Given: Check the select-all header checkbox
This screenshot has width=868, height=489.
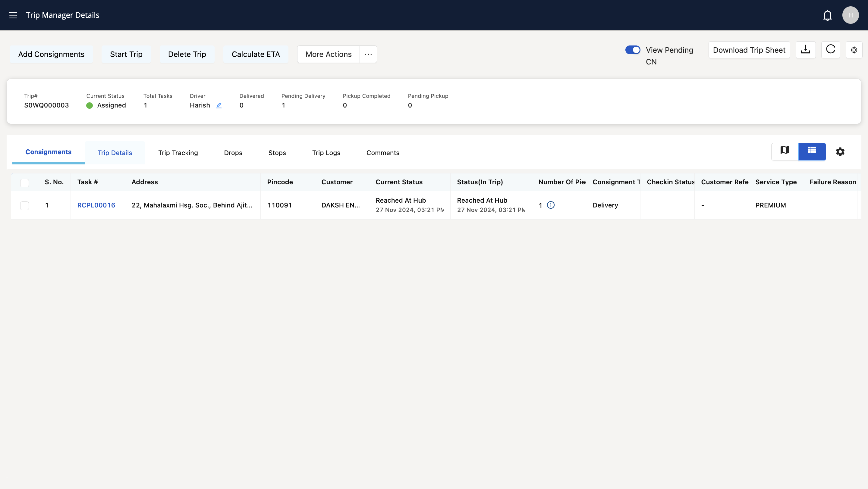Looking at the screenshot, I should pyautogui.click(x=25, y=183).
